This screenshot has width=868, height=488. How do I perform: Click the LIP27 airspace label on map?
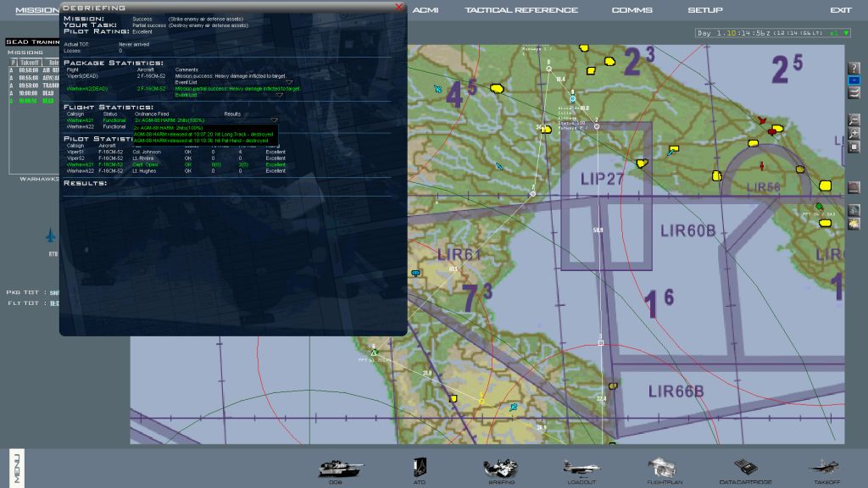[602, 180]
